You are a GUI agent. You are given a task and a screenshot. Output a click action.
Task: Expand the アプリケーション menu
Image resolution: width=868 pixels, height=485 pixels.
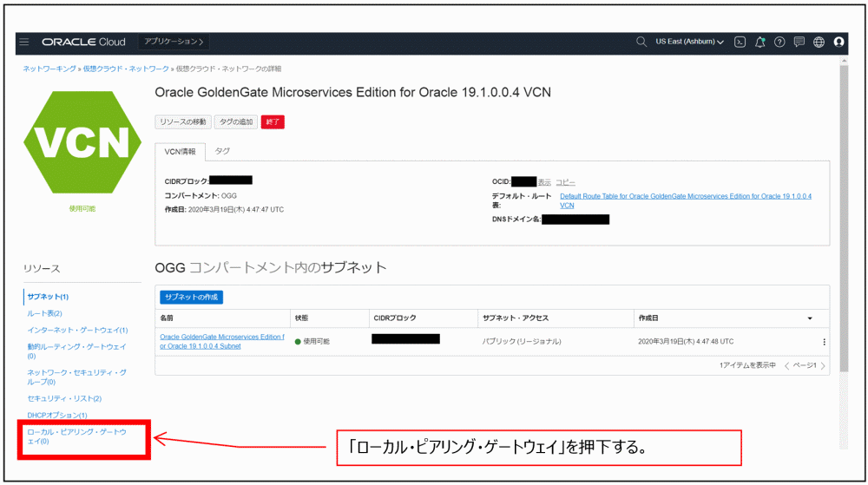[174, 42]
